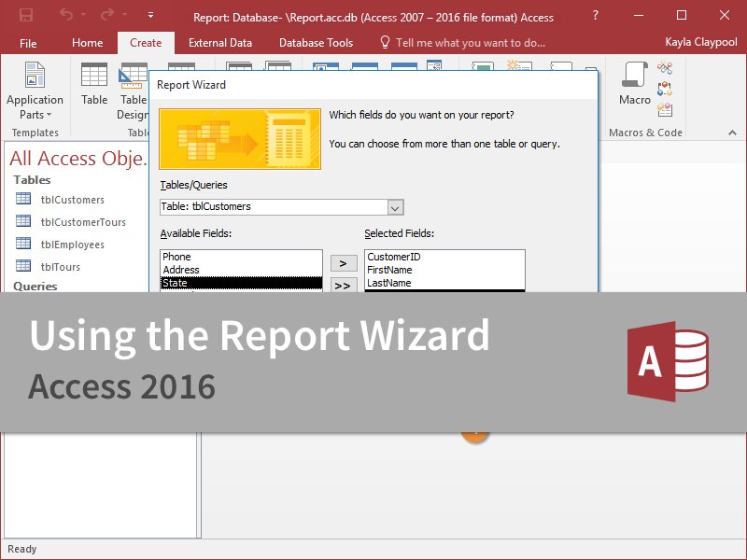Click the All Access Objects pane header

pyautogui.click(x=78, y=159)
